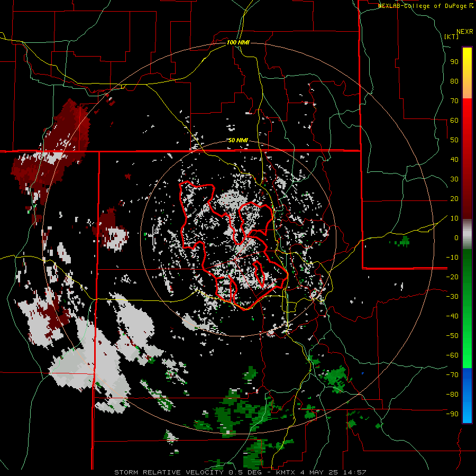Click the yellow top segment of the color bar
The width and height of the screenshot is (476, 476).
[467, 73]
